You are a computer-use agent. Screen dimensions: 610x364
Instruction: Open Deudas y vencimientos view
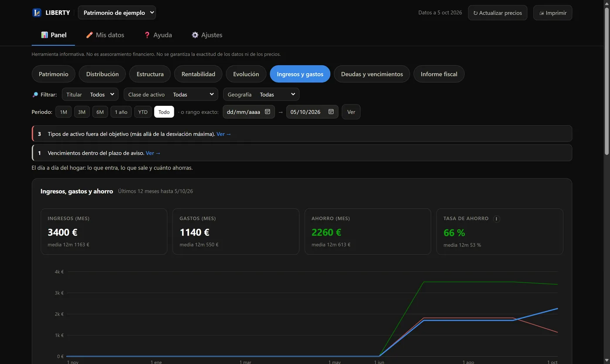tap(372, 74)
